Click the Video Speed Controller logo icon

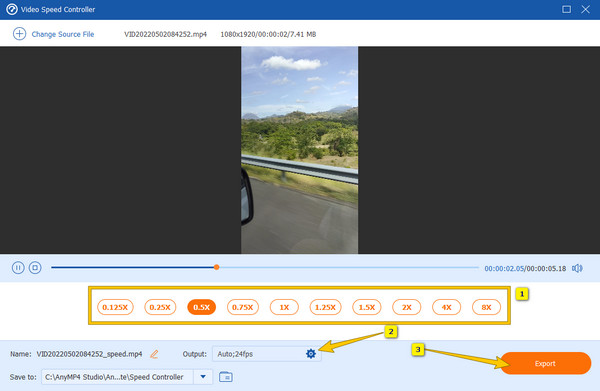[12, 9]
